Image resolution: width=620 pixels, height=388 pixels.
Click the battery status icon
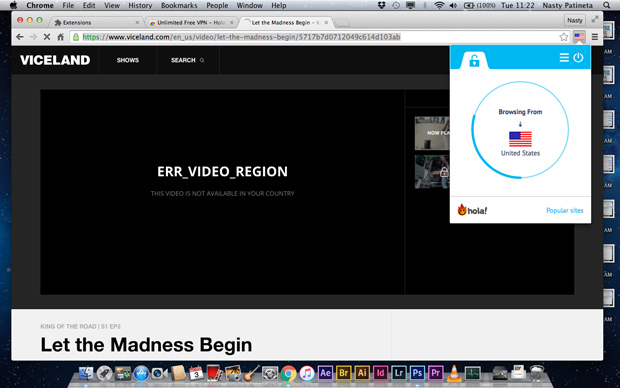click(469, 5)
